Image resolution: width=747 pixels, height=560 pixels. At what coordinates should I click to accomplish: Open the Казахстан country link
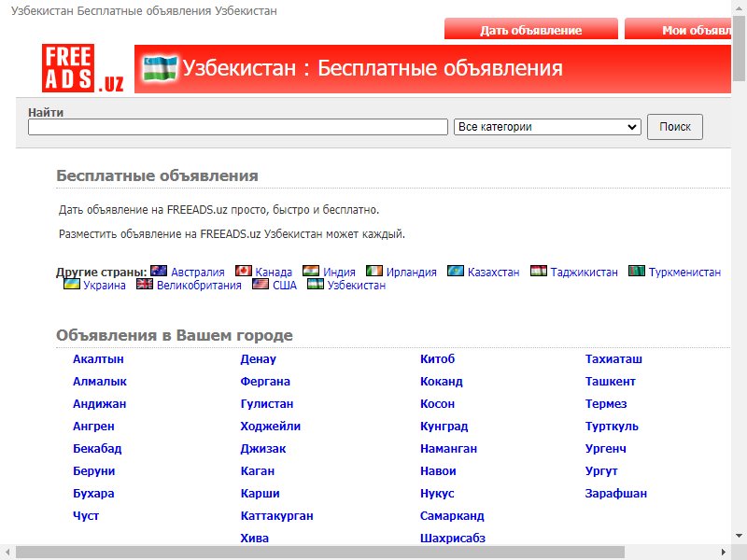(x=494, y=273)
